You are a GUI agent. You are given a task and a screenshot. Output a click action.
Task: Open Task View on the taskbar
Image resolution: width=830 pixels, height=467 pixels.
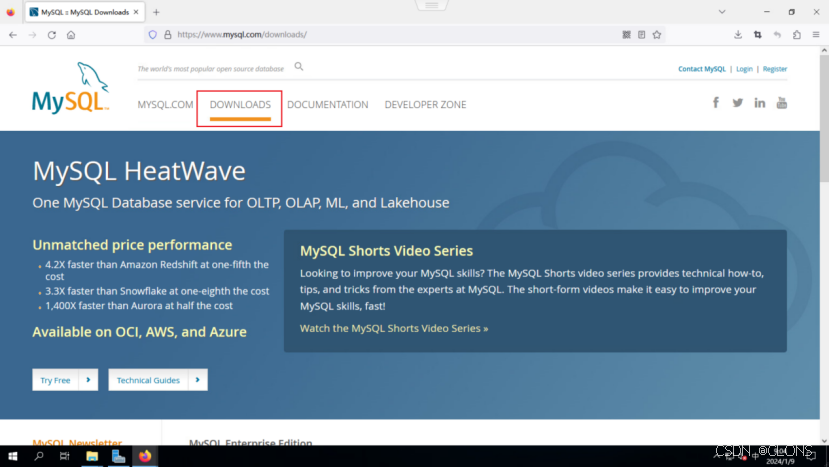point(65,456)
